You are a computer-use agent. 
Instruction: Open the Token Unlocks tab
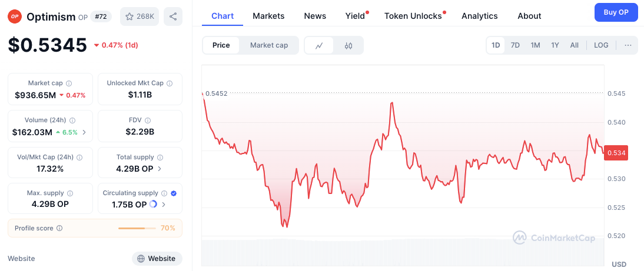413,16
